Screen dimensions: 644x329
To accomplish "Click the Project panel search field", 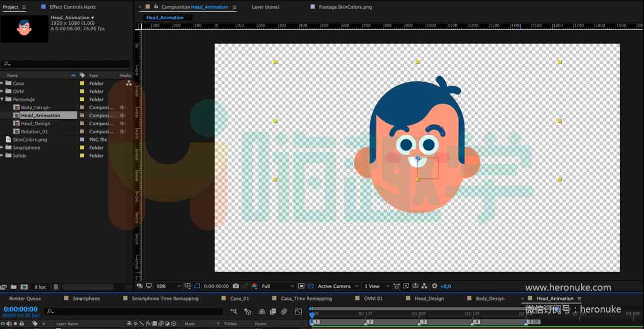I will click(66, 64).
